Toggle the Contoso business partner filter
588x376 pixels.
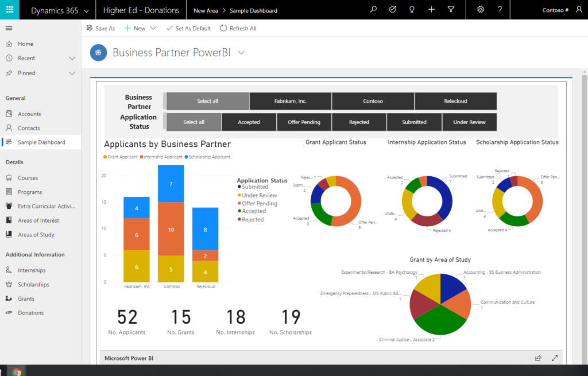(372, 100)
